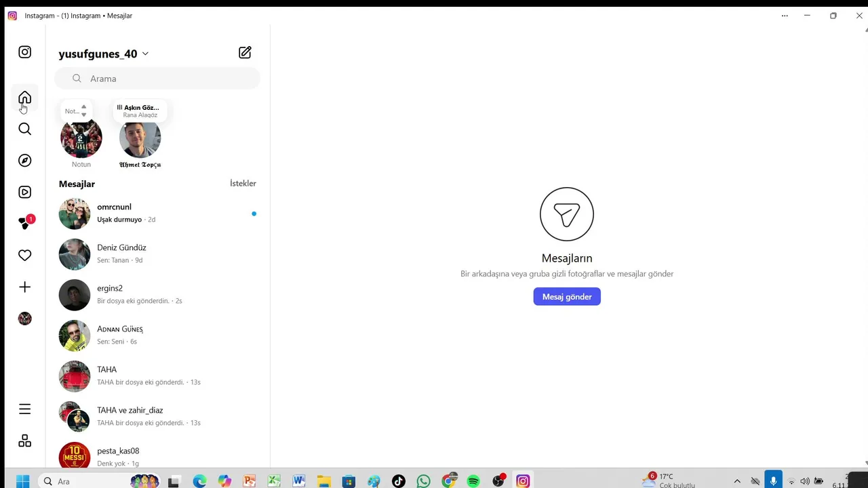
Task: Click the Aşkın Göz... note bubble
Action: pyautogui.click(x=140, y=110)
